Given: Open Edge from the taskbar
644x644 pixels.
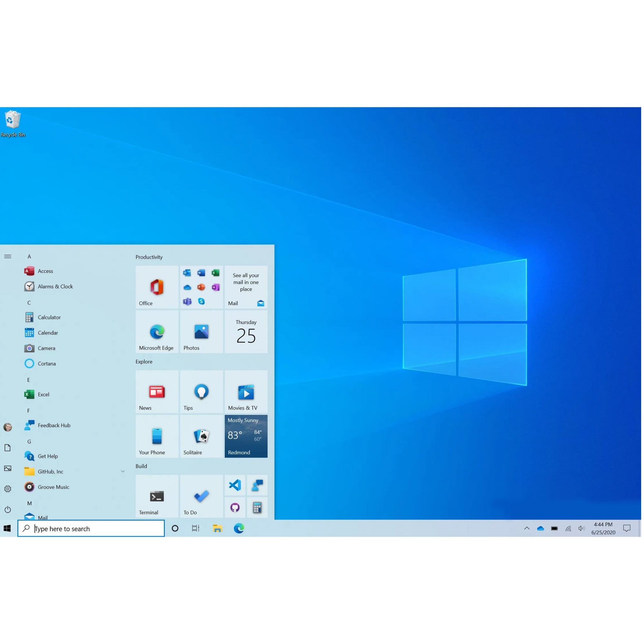Looking at the screenshot, I should tap(239, 528).
